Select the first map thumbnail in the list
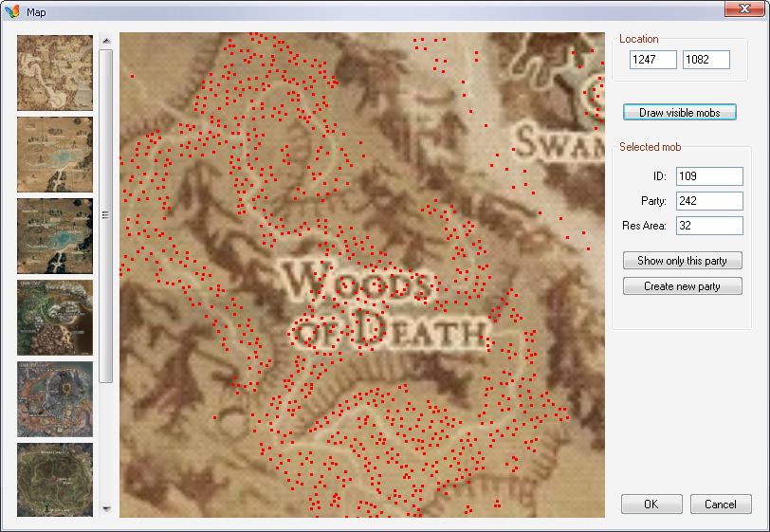Image resolution: width=770 pixels, height=532 pixels. (54, 73)
